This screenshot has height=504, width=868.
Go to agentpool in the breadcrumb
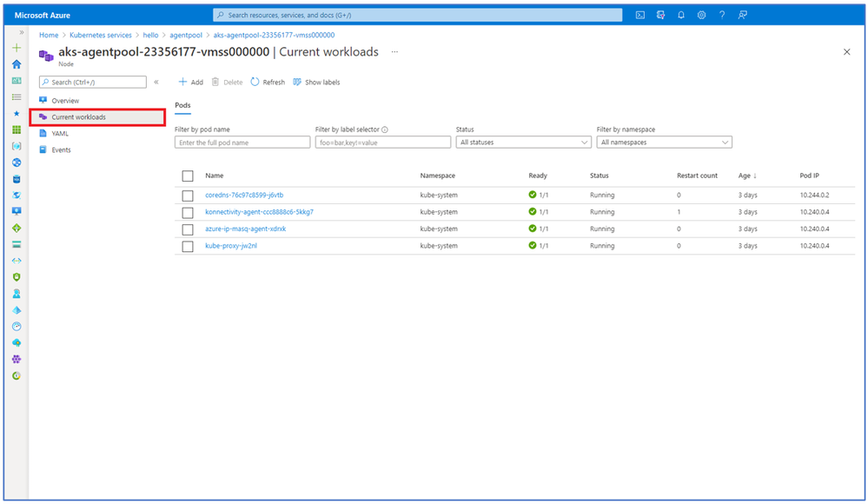[x=186, y=35]
